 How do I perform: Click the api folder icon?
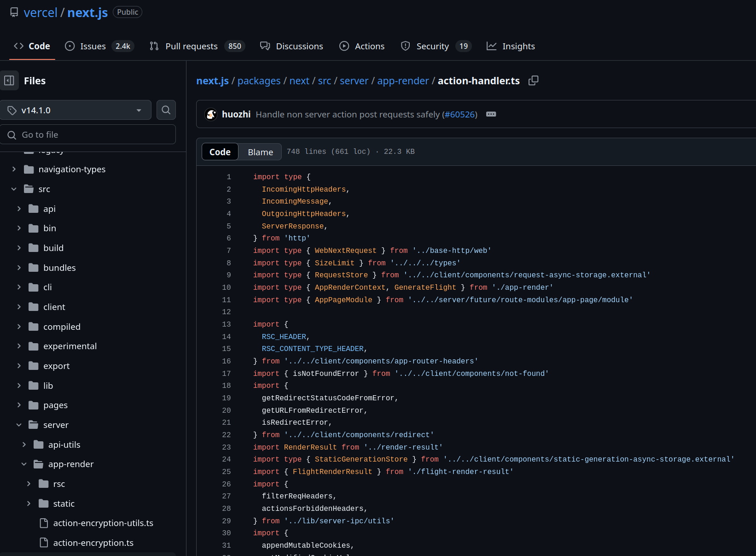[34, 209]
